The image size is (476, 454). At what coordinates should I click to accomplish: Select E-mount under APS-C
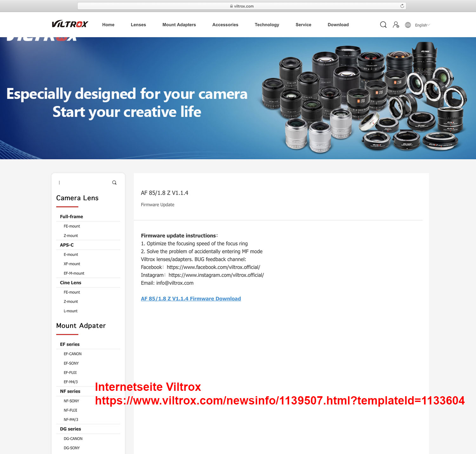point(71,255)
